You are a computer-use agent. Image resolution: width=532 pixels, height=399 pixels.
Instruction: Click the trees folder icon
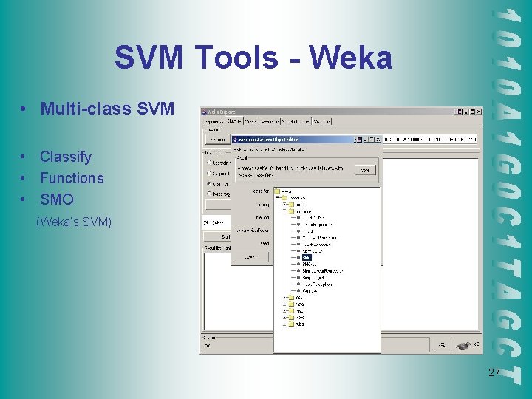[x=291, y=318]
